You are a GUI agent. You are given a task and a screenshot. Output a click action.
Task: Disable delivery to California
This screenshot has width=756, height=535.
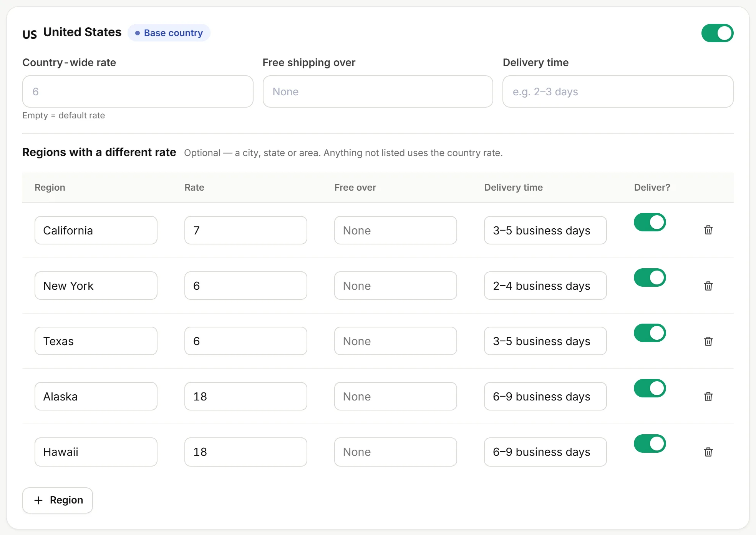tap(650, 222)
